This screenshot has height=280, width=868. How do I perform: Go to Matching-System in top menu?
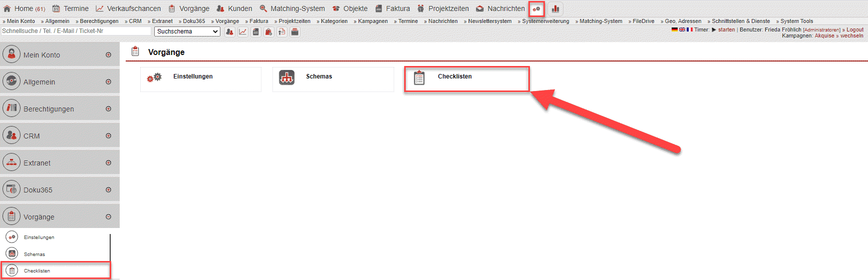tap(297, 8)
